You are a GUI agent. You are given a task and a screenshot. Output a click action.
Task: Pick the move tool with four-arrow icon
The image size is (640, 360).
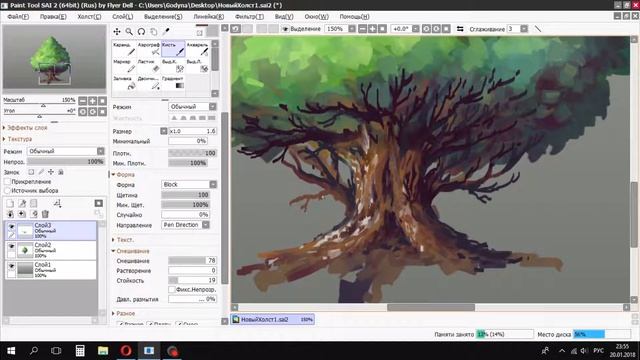click(117, 31)
